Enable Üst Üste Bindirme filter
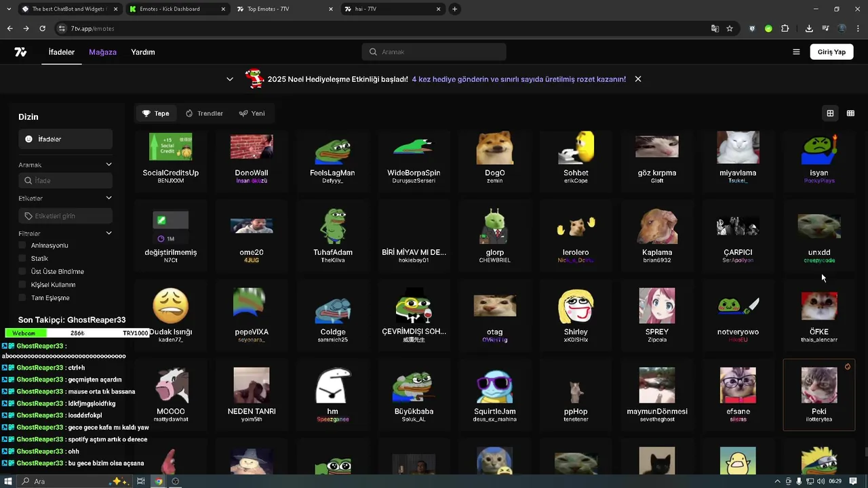 22,272
